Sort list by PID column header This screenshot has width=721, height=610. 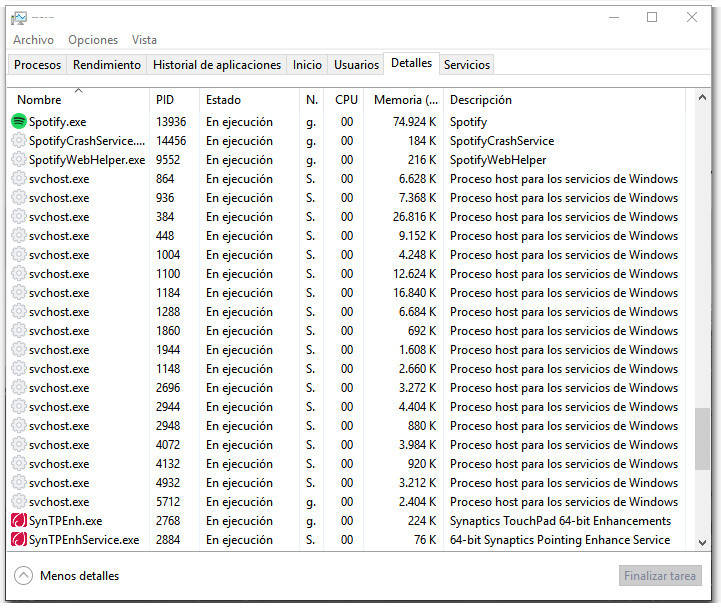[165, 100]
